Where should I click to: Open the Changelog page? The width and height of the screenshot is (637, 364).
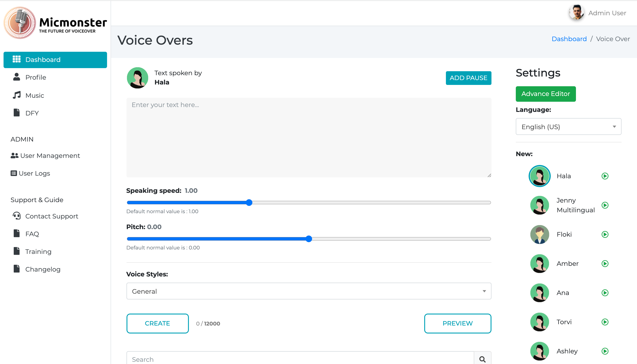pos(43,269)
